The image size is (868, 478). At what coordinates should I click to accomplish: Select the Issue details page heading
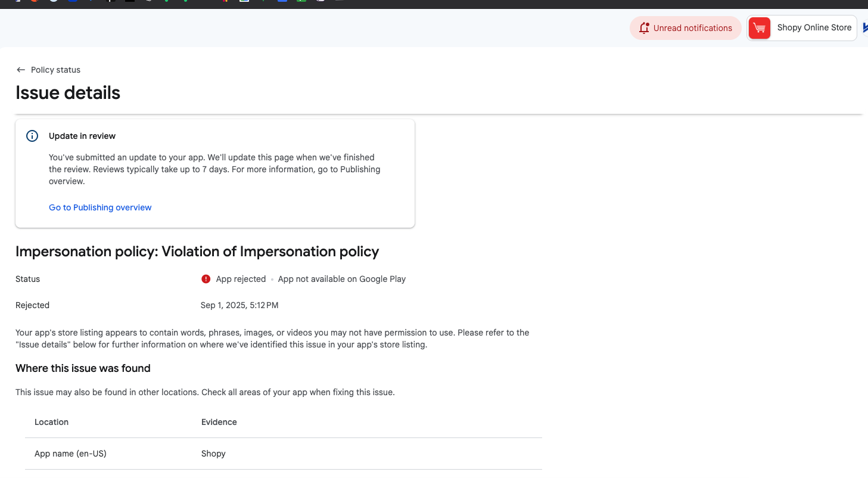click(x=68, y=93)
